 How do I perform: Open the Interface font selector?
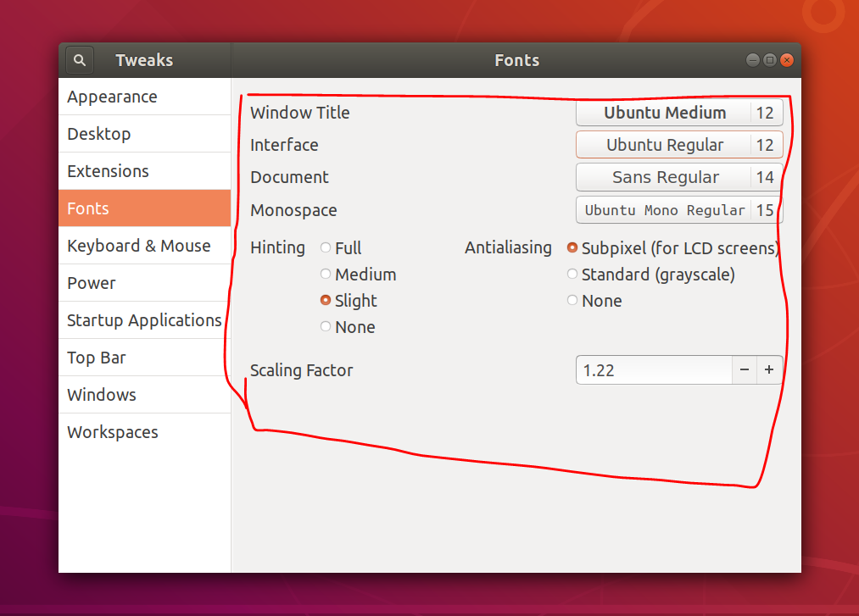point(678,144)
